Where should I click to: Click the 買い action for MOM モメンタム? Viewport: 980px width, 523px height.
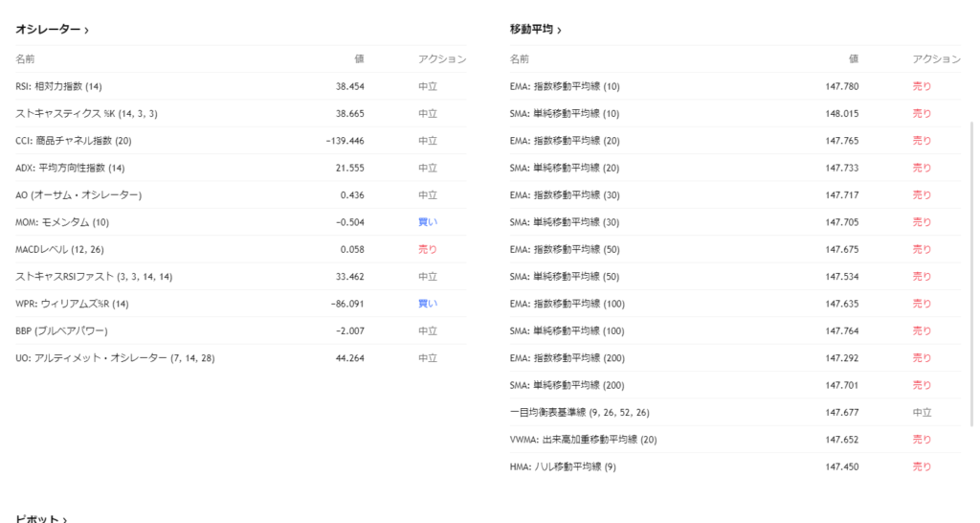click(428, 222)
